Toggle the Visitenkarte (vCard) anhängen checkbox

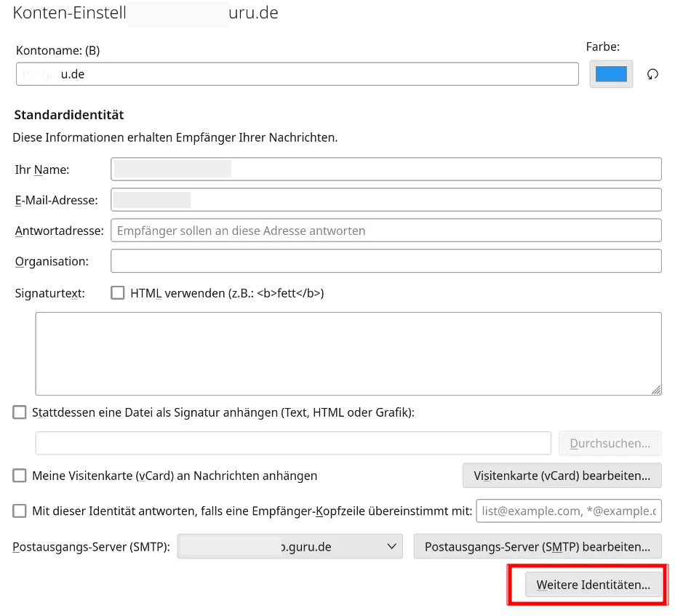(20, 475)
